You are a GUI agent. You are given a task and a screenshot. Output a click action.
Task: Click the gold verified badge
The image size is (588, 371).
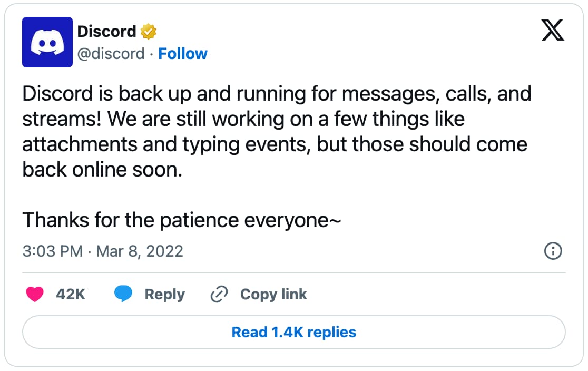[x=149, y=32]
